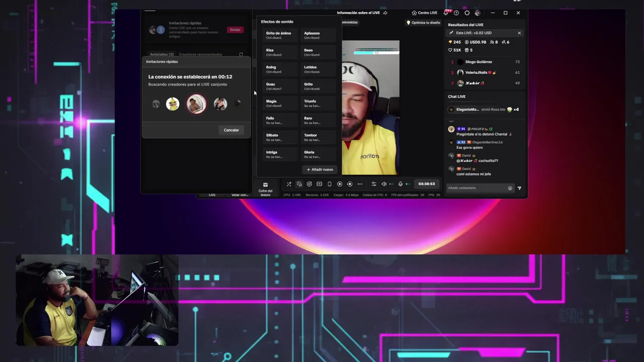Share LIVE info arrow icon
This screenshot has height=362, width=644.
pyautogui.click(x=385, y=13)
